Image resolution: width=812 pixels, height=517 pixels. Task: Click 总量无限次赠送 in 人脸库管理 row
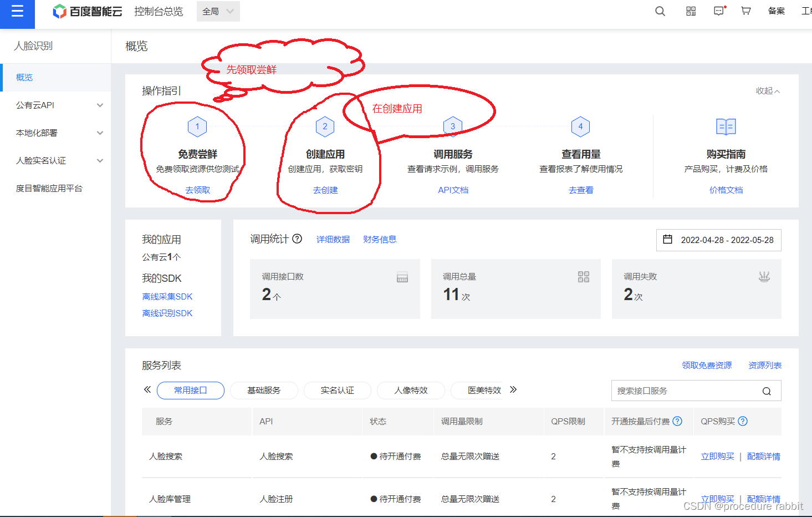click(x=470, y=499)
